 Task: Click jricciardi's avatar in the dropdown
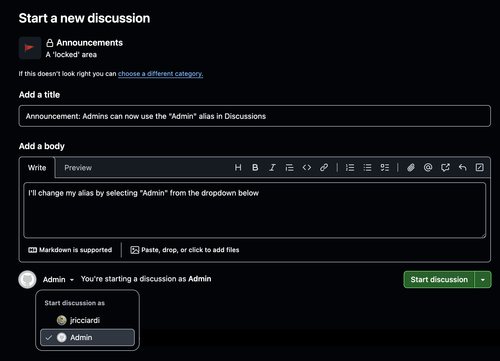pyautogui.click(x=62, y=320)
